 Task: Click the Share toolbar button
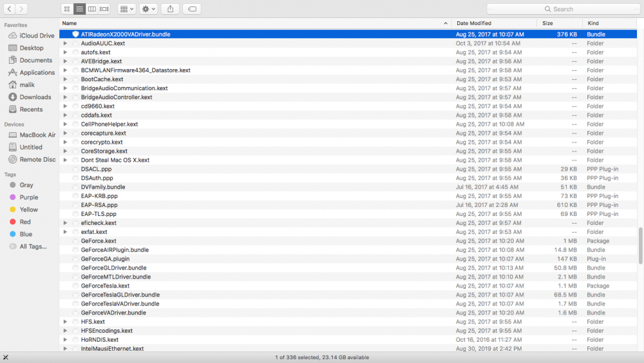pos(170,9)
